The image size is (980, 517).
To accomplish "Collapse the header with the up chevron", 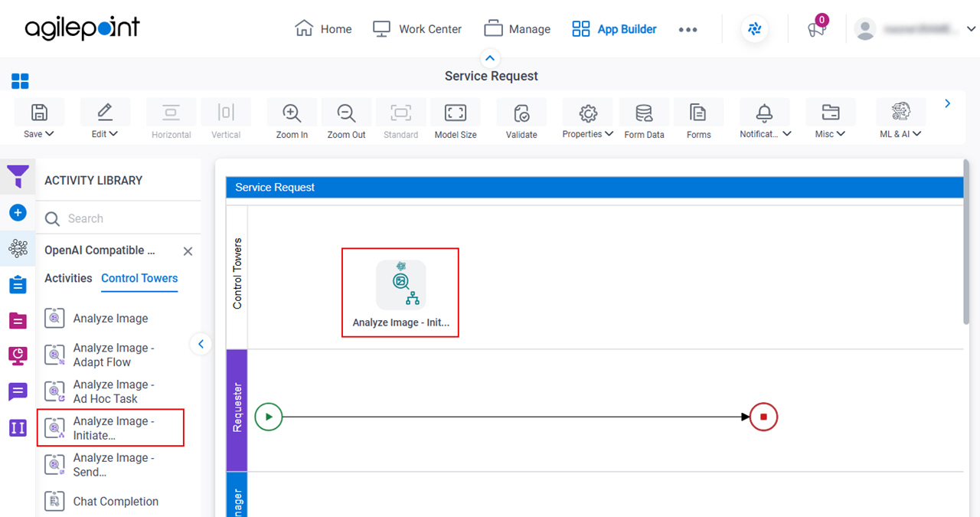I will 490,58.
